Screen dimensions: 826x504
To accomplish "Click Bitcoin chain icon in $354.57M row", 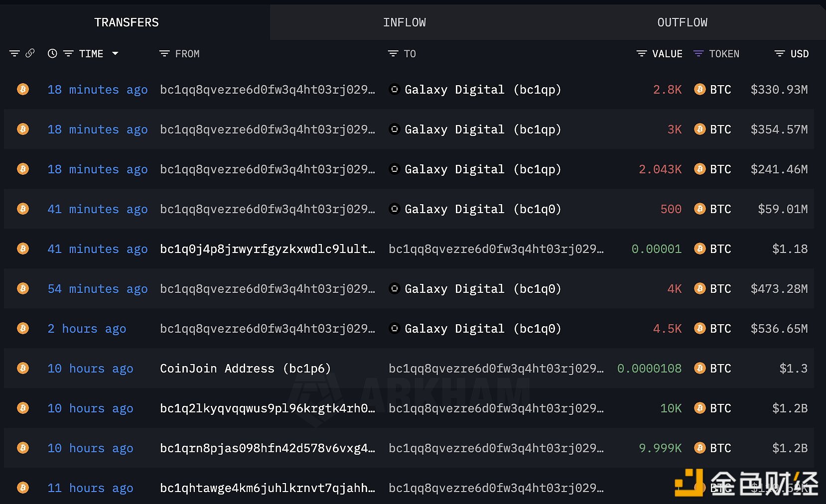I will [x=23, y=129].
